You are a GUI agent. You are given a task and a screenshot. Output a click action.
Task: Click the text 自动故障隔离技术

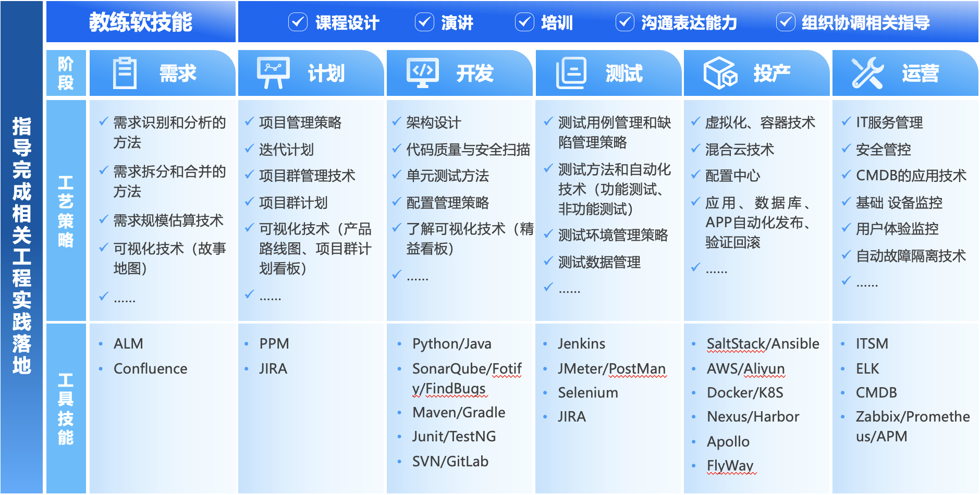tap(911, 256)
